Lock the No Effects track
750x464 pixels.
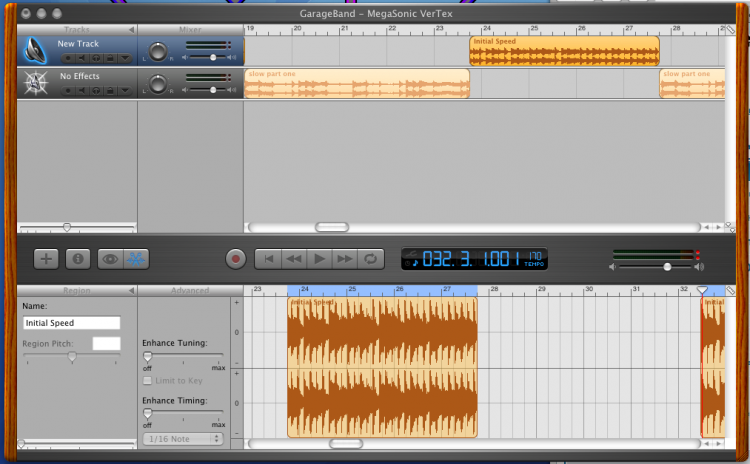[x=110, y=90]
